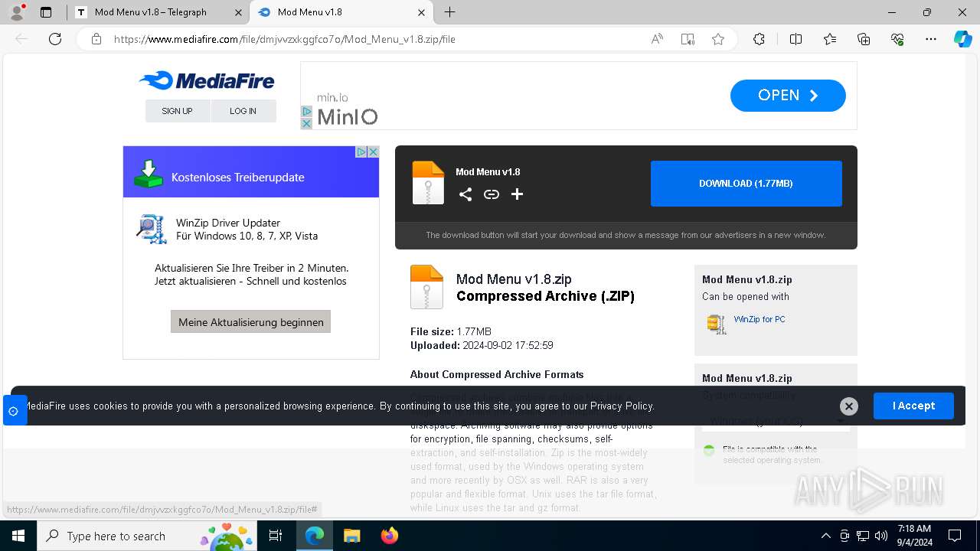Launch the Copilot sidebar

click(962, 39)
